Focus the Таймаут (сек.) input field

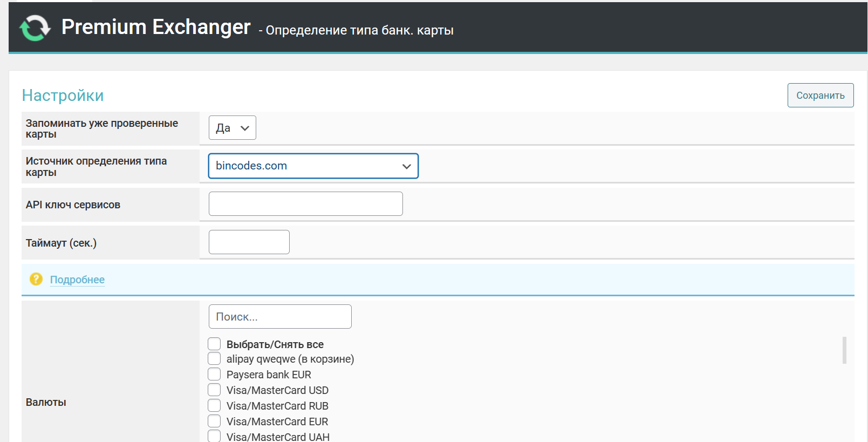[x=249, y=242]
